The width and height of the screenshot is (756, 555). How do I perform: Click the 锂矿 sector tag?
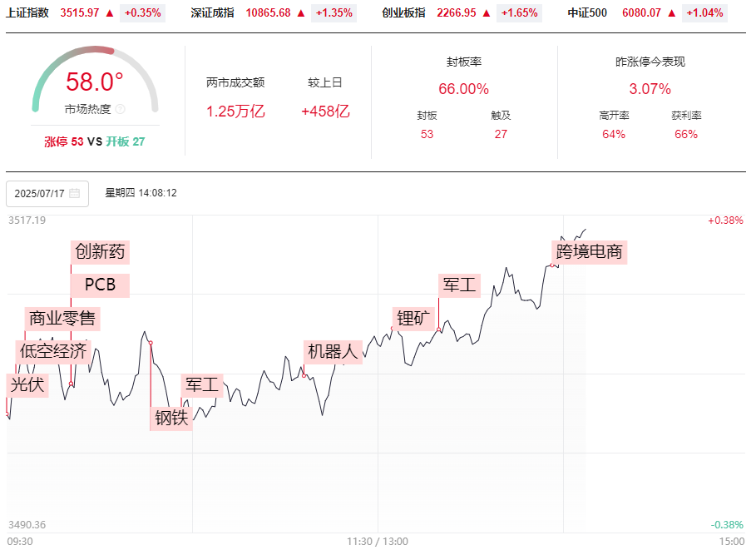coord(413,318)
